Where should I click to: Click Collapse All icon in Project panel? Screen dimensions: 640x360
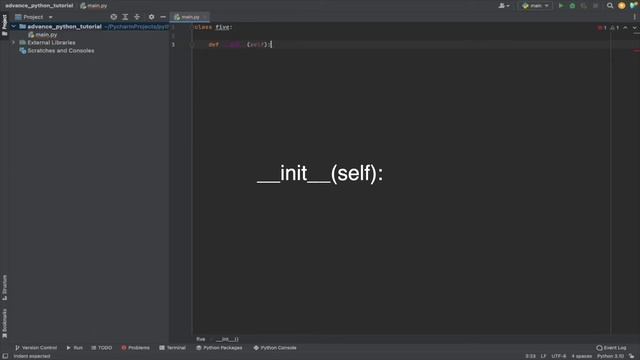137,17
